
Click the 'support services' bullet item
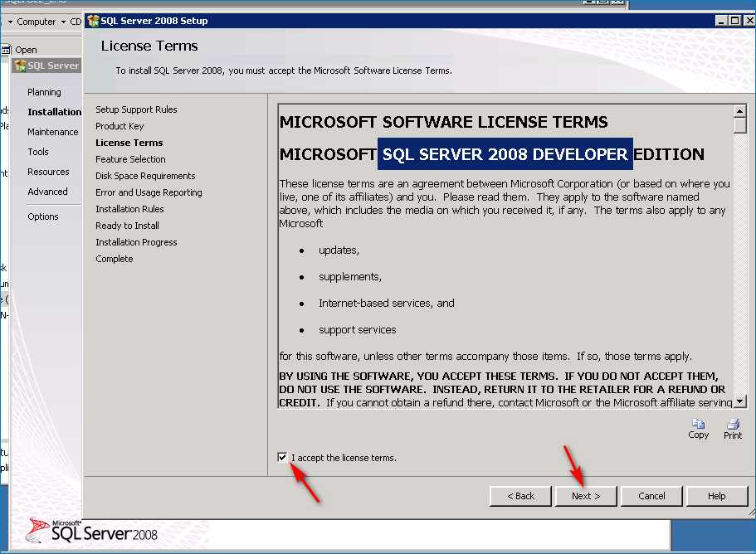(x=358, y=330)
